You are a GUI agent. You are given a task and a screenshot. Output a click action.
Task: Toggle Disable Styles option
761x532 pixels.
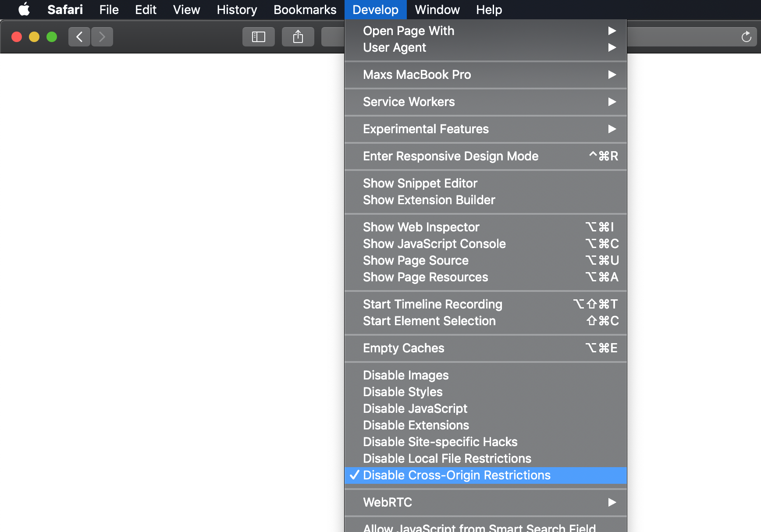pyautogui.click(x=486, y=392)
